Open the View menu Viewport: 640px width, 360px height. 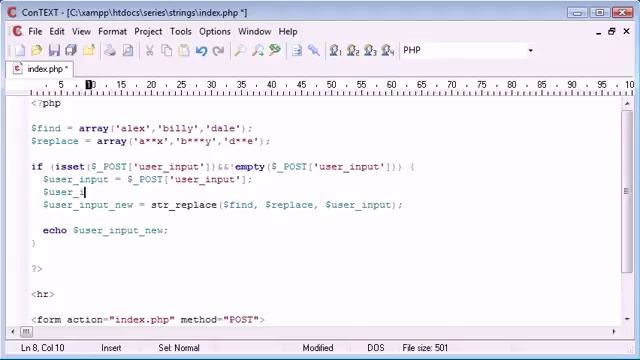click(81, 31)
